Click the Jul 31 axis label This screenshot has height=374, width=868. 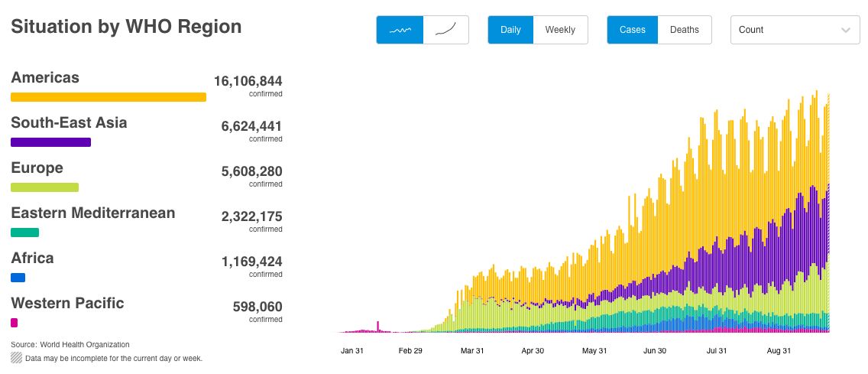pyautogui.click(x=717, y=351)
